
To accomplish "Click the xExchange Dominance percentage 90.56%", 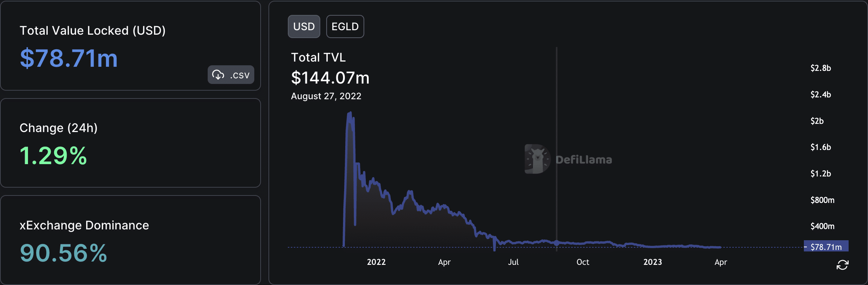I will 63,253.
